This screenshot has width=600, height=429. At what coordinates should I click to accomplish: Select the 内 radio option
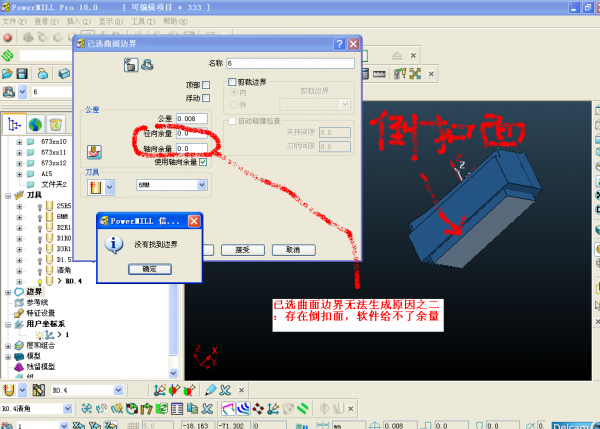coord(234,92)
